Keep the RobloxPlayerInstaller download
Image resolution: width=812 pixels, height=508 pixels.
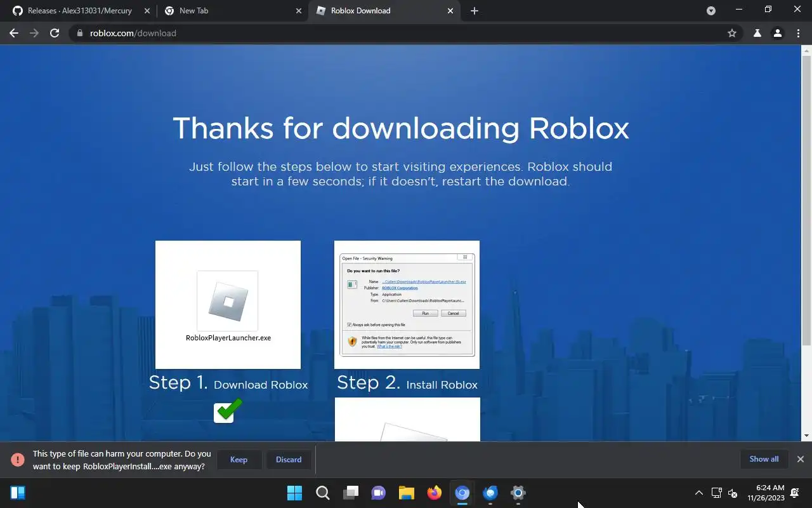239,460
